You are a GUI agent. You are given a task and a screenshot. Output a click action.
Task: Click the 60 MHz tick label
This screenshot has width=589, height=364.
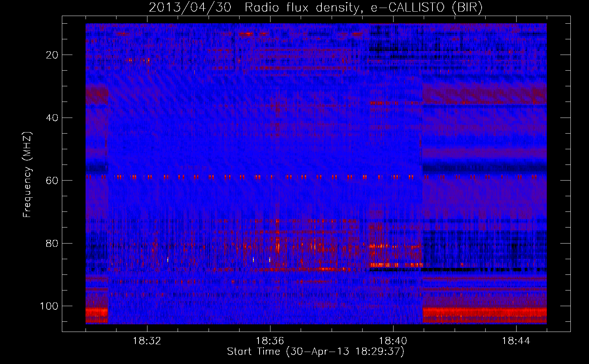tap(52, 181)
